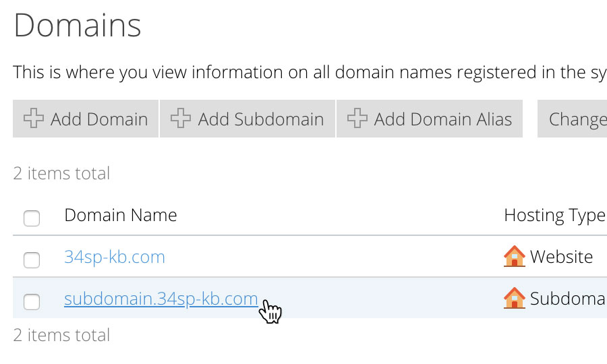The width and height of the screenshot is (607, 364).
Task: Click the house icon beside Website
Action: pos(515,256)
